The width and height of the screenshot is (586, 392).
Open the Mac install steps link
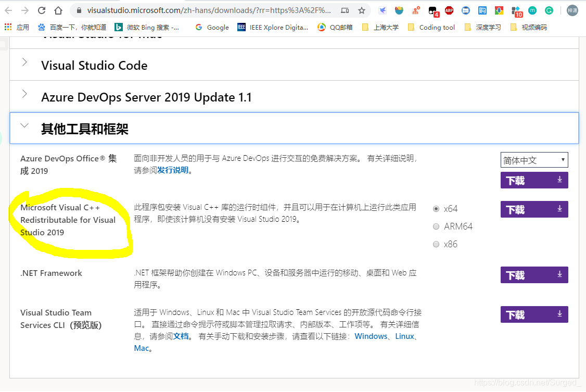[x=141, y=348]
